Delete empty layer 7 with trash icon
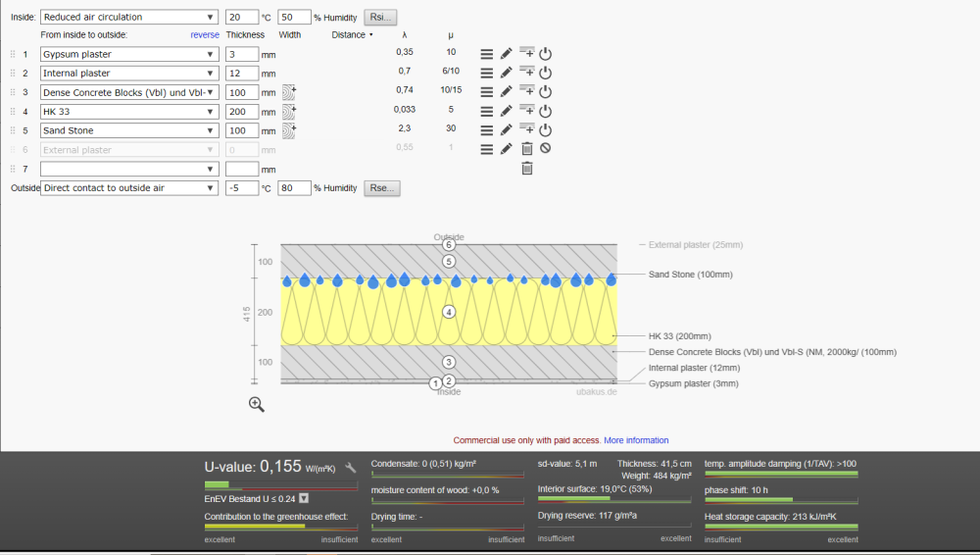The image size is (980, 555). click(x=527, y=169)
